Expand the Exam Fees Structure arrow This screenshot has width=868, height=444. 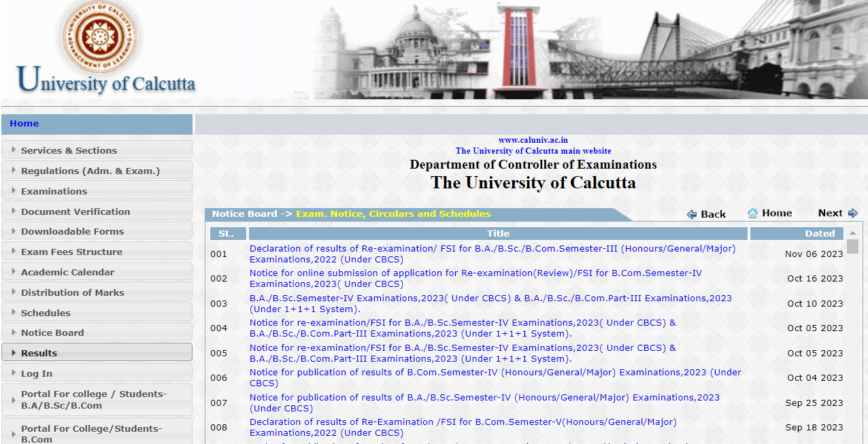coord(13,252)
